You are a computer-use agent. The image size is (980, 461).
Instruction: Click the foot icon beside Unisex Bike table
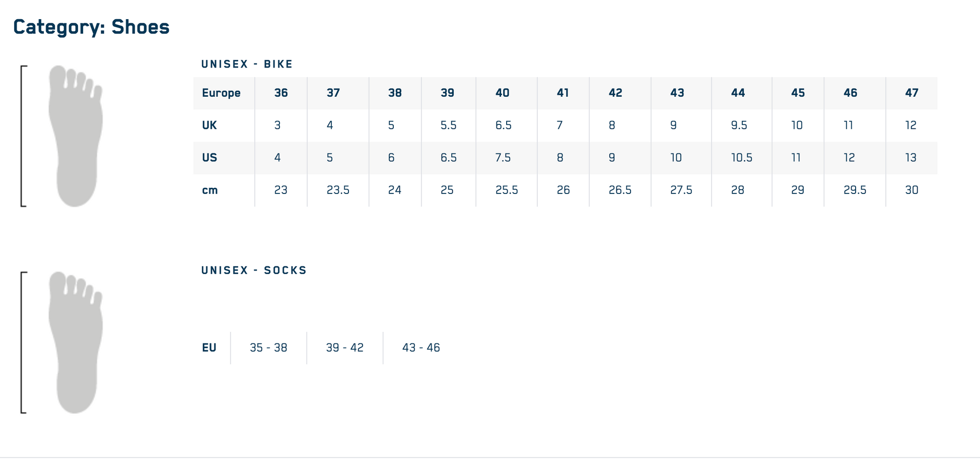76,136
